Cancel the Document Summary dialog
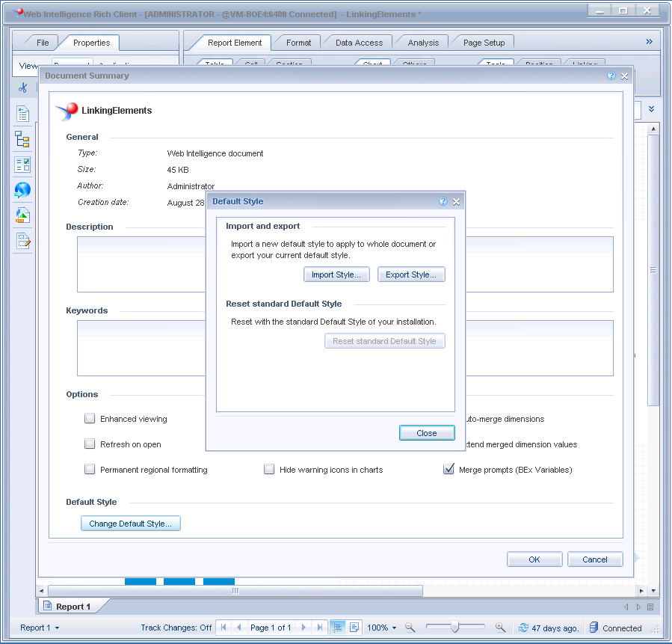 click(x=595, y=559)
